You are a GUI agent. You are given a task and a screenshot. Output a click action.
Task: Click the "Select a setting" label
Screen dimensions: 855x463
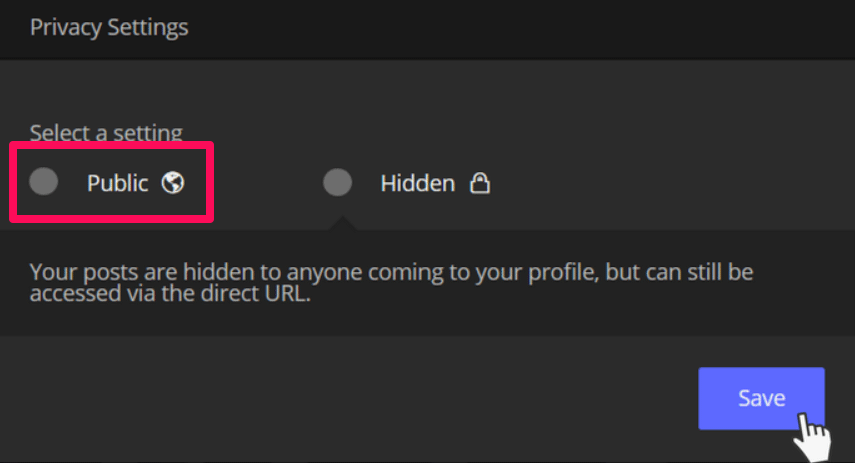(x=106, y=132)
